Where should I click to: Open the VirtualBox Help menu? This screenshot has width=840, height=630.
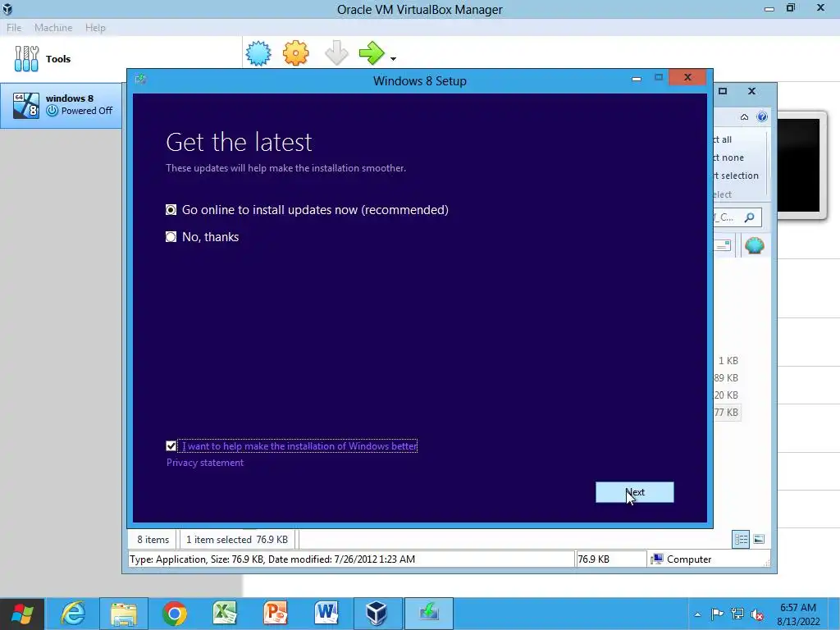coord(95,27)
